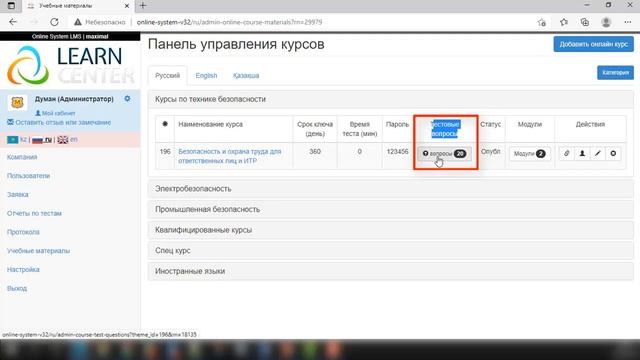
Task: Add this page to favorites
Action: (x=542, y=22)
